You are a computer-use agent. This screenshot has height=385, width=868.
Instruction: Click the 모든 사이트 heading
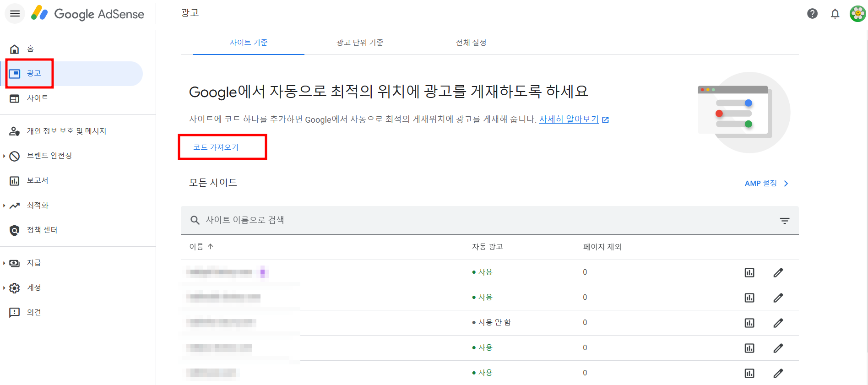point(213,183)
